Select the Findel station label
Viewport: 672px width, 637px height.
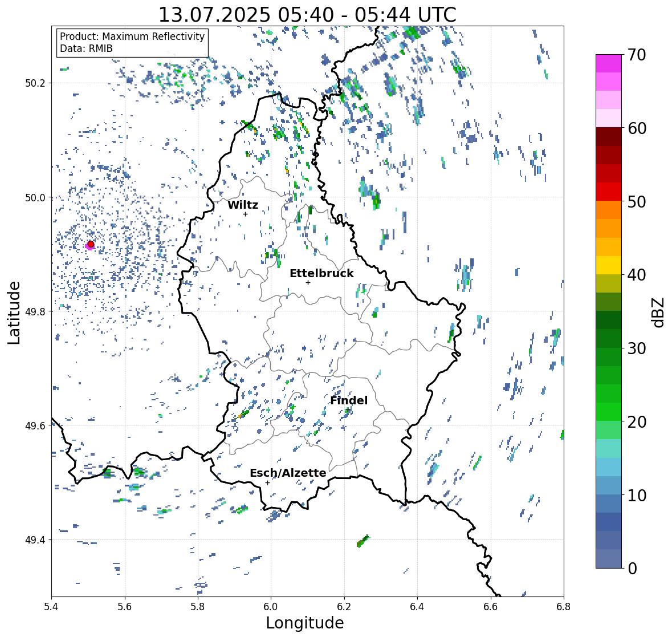point(349,400)
